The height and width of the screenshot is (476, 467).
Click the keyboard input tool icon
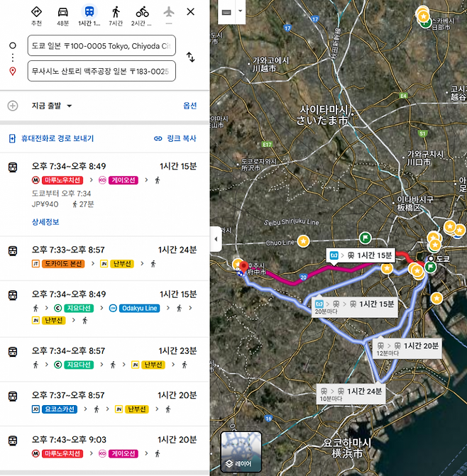point(226,12)
